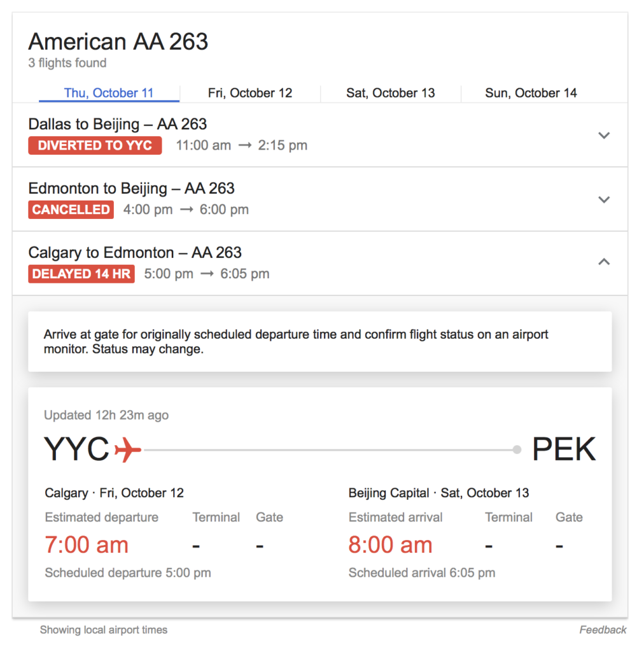Click the 7:00 am estimated departure time
This screenshot has height=652, width=644.
point(87,545)
